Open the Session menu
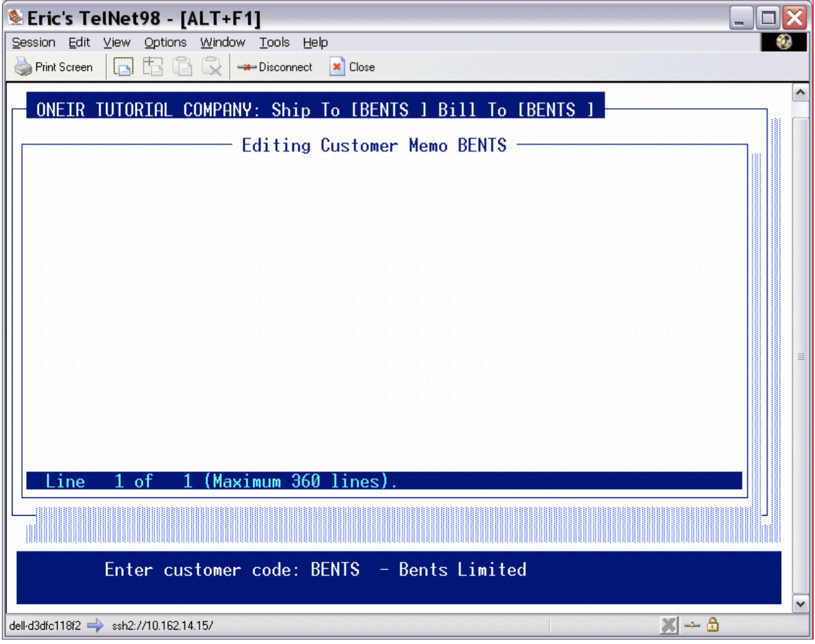 pos(34,43)
